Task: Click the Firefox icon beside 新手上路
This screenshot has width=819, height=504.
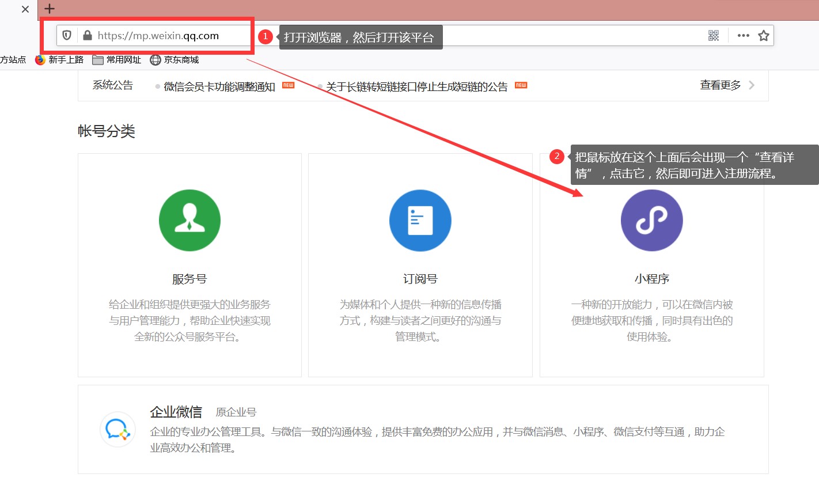Action: click(39, 59)
